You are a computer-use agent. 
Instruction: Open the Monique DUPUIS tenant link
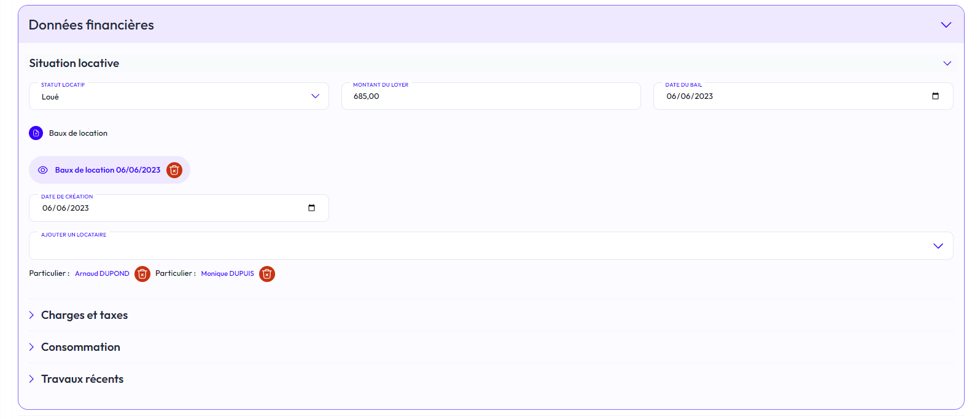point(227,274)
